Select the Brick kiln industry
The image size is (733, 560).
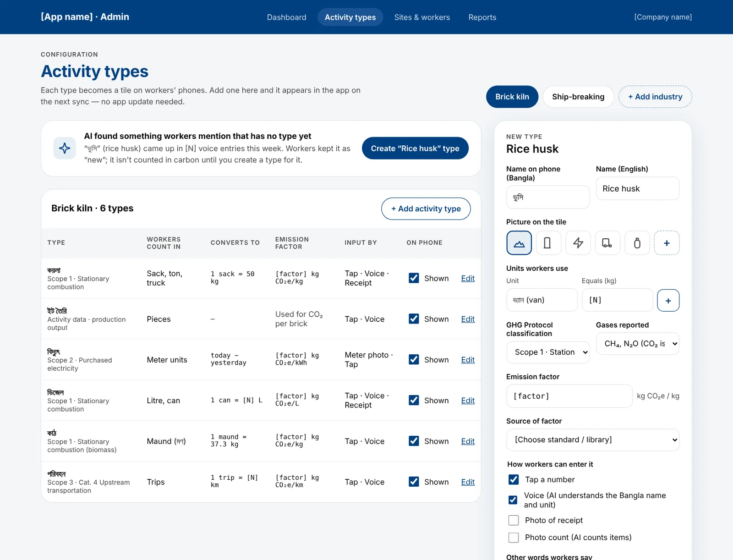[512, 97]
